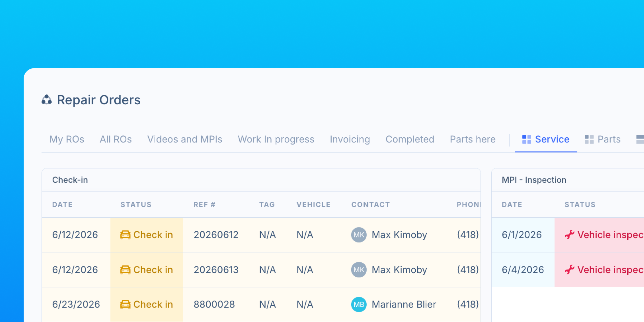Sort Check-in table by DATE header
Viewport: 644px width, 322px height.
[62, 204]
